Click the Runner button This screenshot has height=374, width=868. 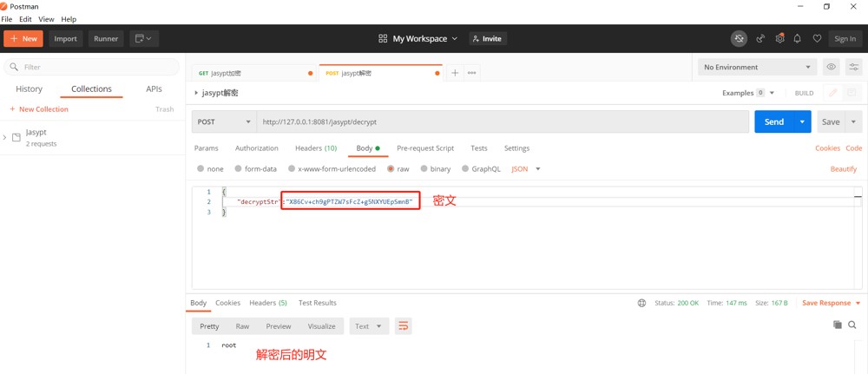point(106,39)
